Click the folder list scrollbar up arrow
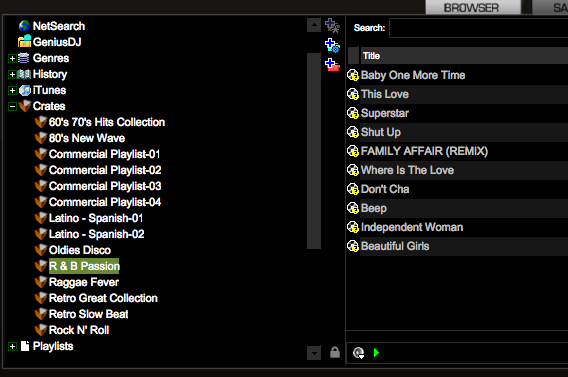 [x=314, y=25]
